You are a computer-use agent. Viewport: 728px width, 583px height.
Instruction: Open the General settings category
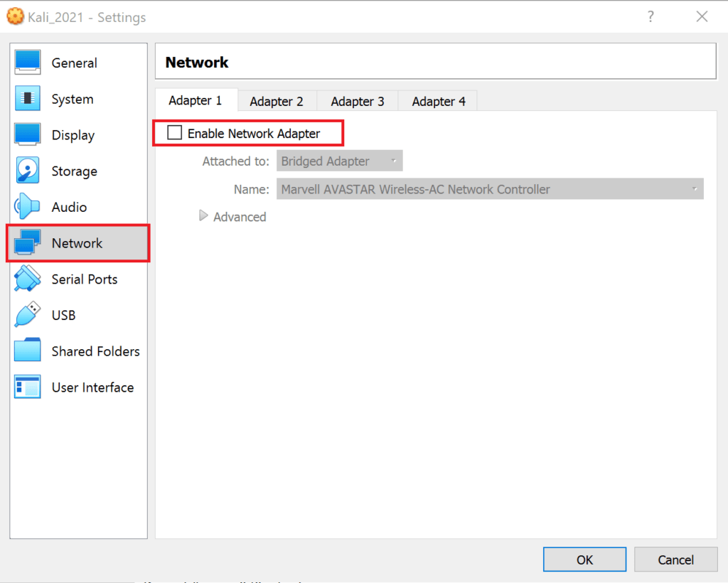(x=78, y=62)
